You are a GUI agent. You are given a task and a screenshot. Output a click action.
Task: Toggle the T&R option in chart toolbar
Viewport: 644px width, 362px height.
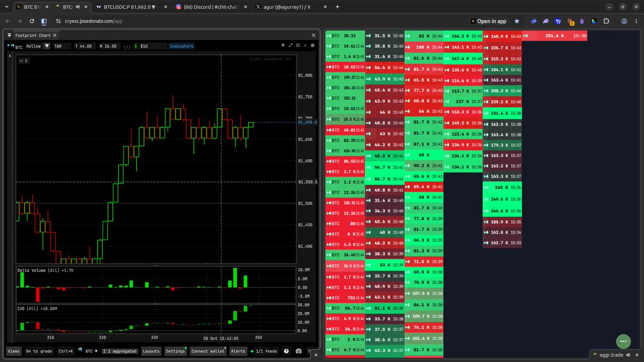click(61, 46)
